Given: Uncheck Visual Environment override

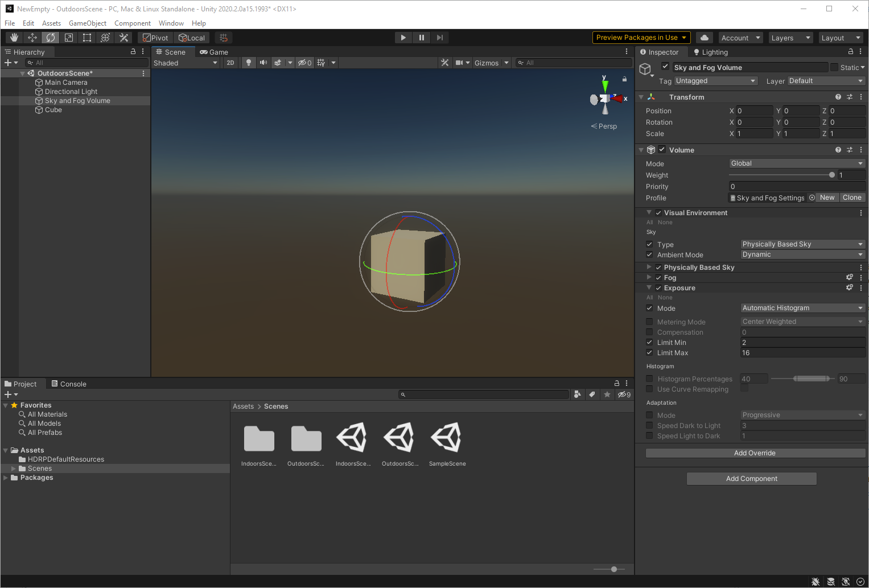Looking at the screenshot, I should tap(658, 213).
